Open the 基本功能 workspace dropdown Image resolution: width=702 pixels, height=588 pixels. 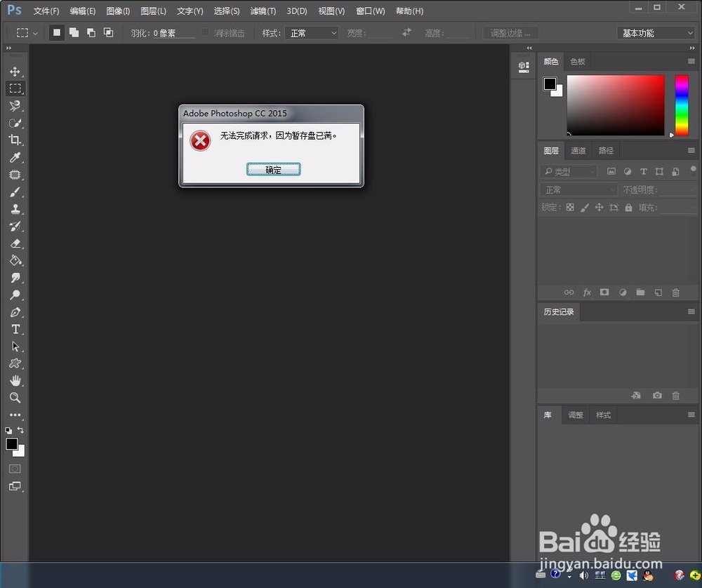pos(656,33)
